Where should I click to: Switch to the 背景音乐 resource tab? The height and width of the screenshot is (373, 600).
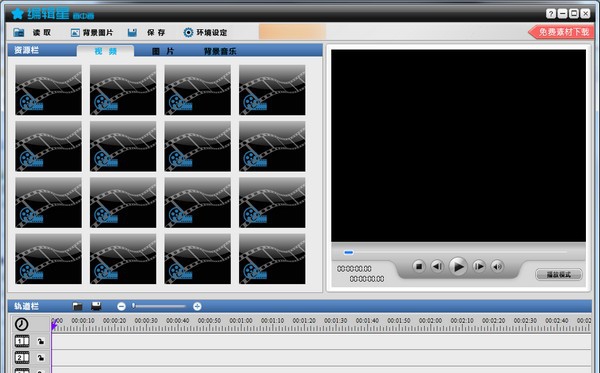[x=220, y=51]
